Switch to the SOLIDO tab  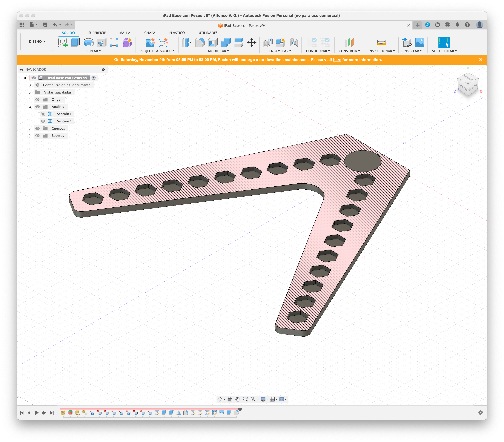(x=68, y=33)
